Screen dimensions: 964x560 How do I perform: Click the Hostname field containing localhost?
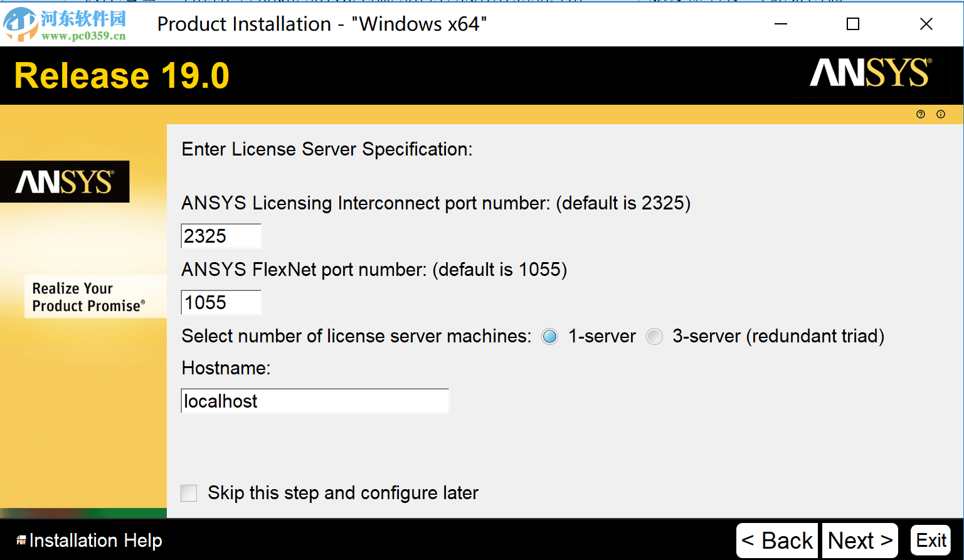[x=315, y=401]
